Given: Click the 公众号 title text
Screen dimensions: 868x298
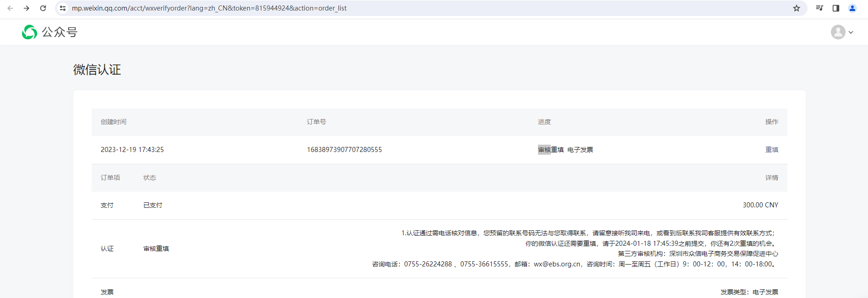Looking at the screenshot, I should 60,32.
